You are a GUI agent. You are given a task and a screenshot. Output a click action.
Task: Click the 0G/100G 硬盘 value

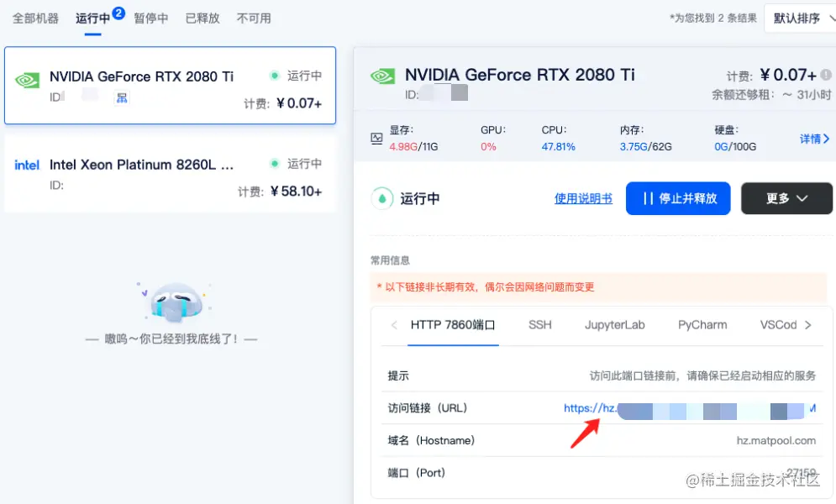click(x=735, y=146)
